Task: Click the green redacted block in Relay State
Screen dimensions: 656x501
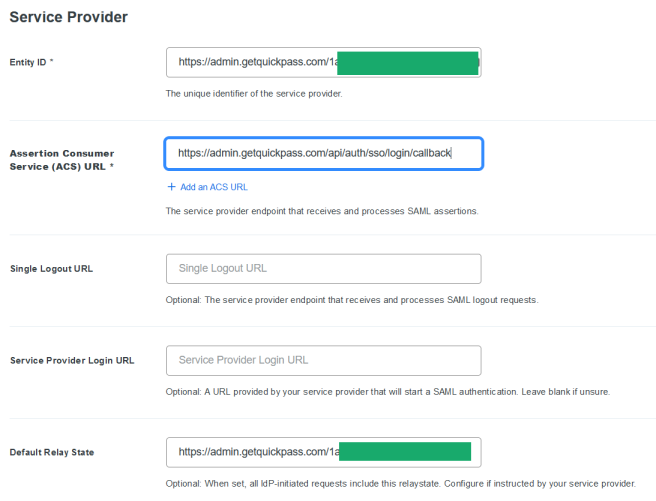Action: (x=405, y=452)
